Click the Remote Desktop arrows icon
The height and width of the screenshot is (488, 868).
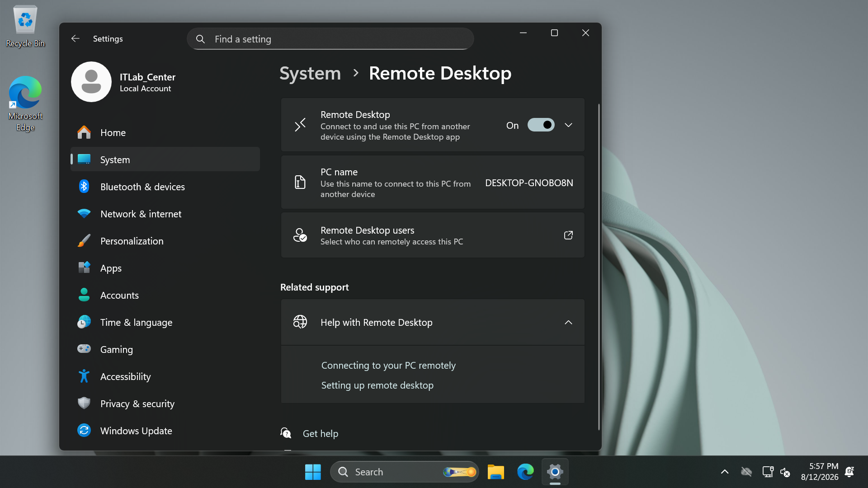tap(300, 125)
